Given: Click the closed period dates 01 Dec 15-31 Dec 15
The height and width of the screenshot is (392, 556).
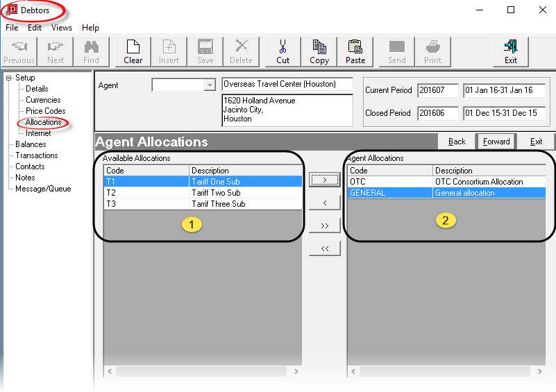Looking at the screenshot, I should pyautogui.click(x=504, y=113).
